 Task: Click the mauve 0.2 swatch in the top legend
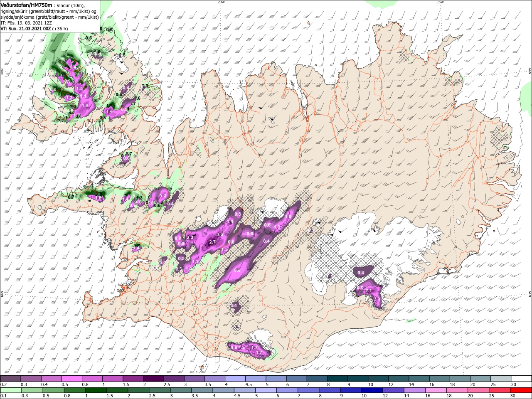pos(10,379)
